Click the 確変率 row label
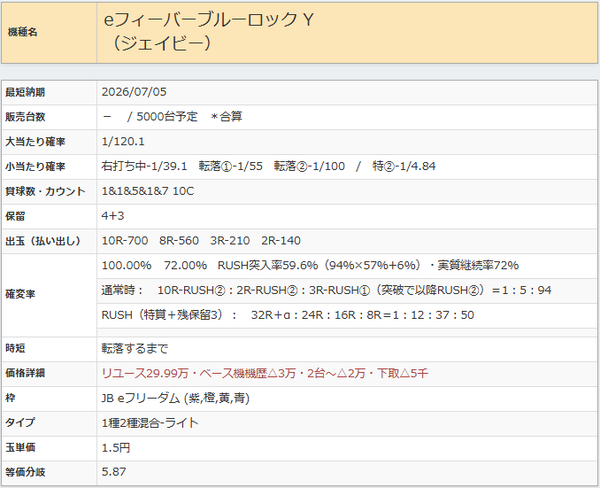This screenshot has width=600, height=488. [x=20, y=294]
